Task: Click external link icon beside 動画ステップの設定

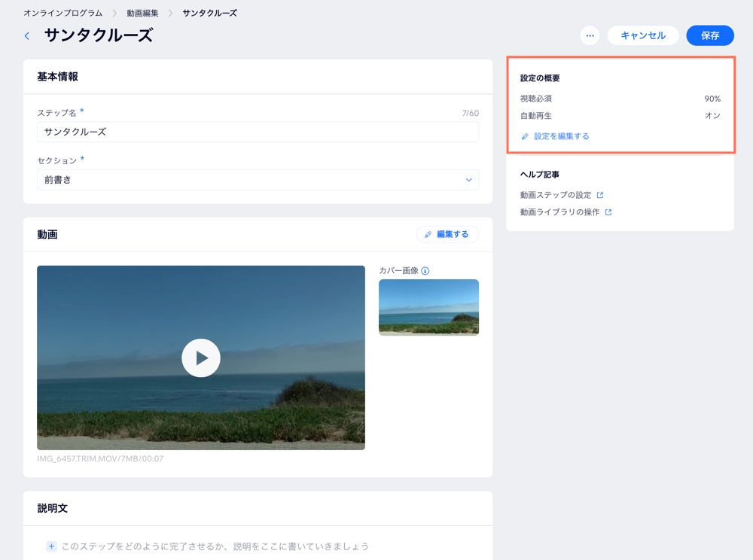Action: pyautogui.click(x=600, y=195)
